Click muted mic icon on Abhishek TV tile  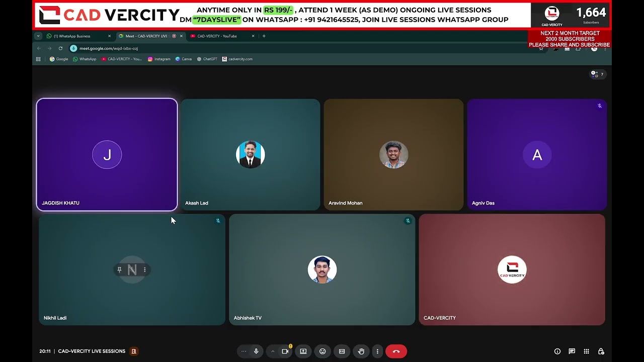point(408,221)
